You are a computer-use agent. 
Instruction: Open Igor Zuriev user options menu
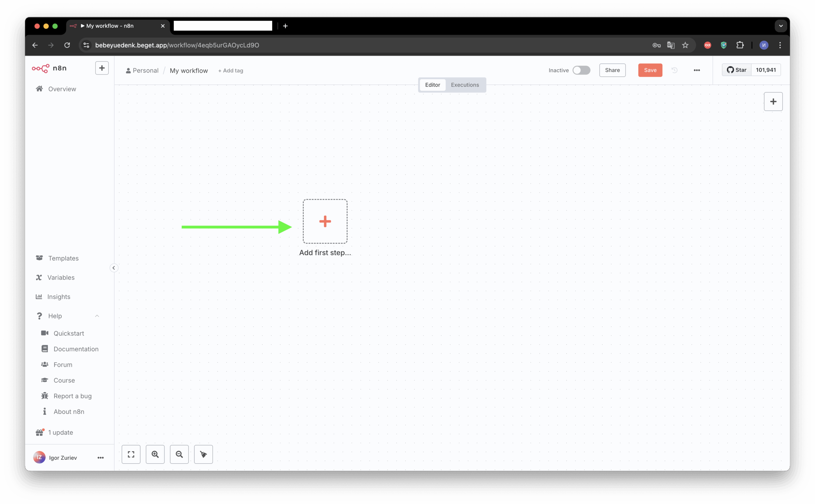[100, 458]
